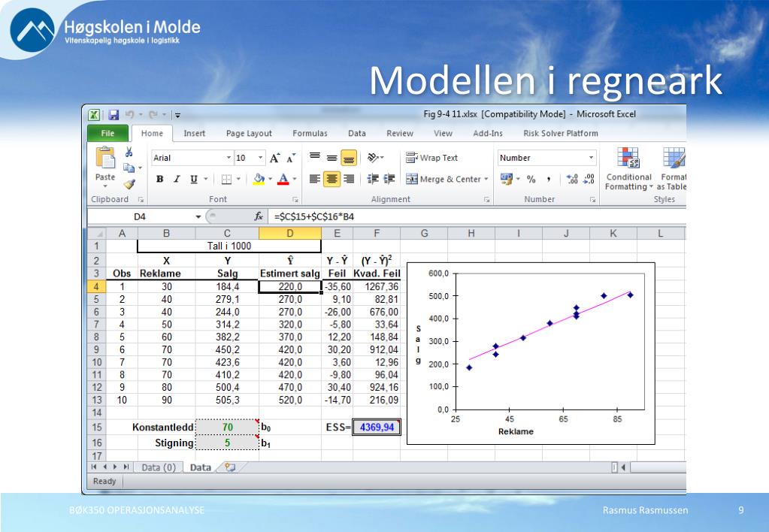Expand the Font Color dropdown arrow

point(295,180)
